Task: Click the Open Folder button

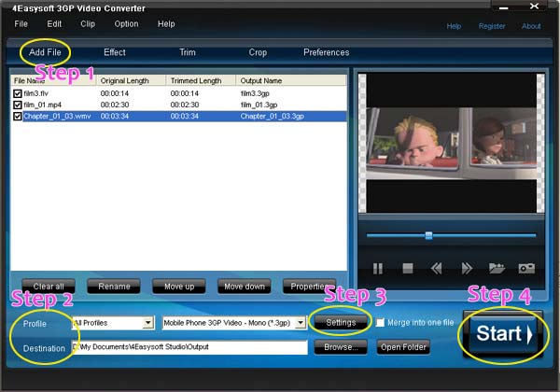Action: (x=403, y=347)
